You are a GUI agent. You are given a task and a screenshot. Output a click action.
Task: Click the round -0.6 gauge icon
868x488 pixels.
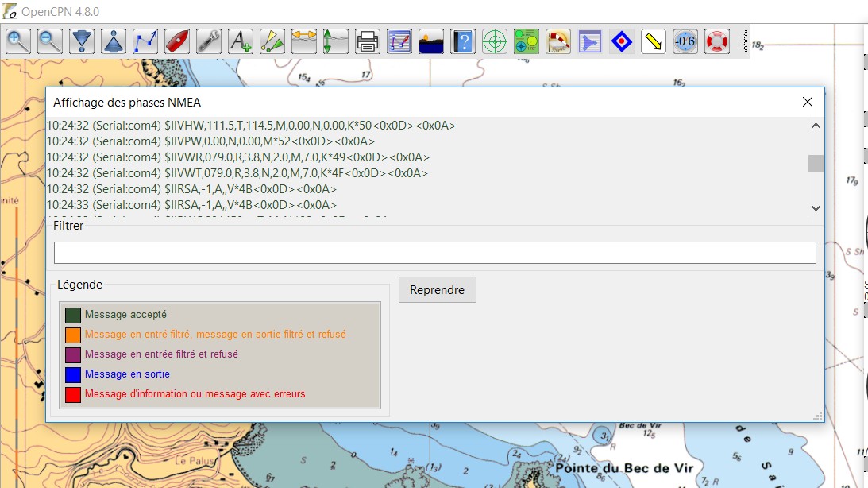click(x=685, y=41)
